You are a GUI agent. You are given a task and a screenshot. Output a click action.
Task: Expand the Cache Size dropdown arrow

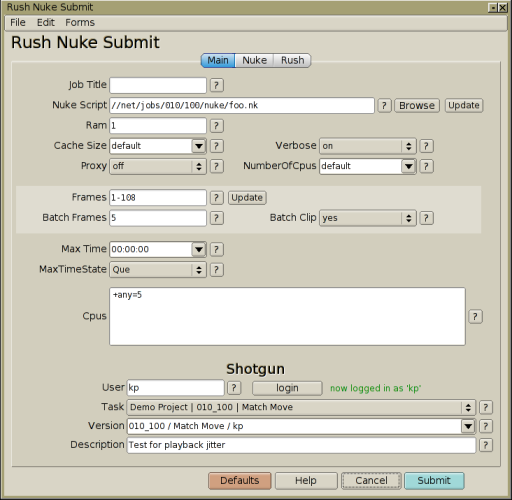199,146
